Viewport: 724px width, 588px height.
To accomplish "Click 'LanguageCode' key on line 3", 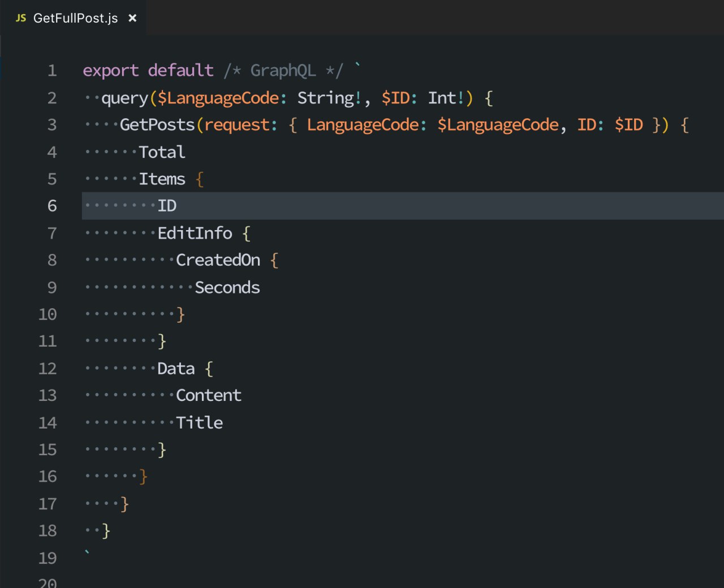I will click(363, 125).
